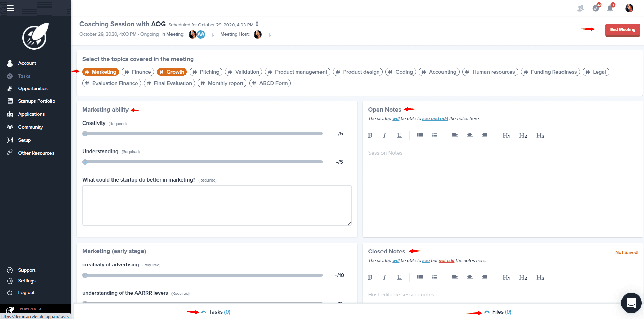Screen dimensions: 644x319
Task: Click Underline in Closed Notes toolbar
Action: tap(399, 277)
